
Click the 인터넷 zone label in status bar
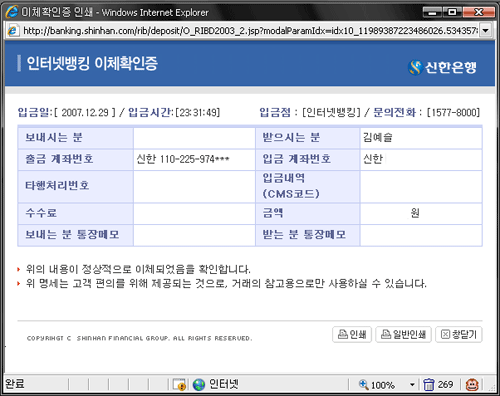[223, 384]
